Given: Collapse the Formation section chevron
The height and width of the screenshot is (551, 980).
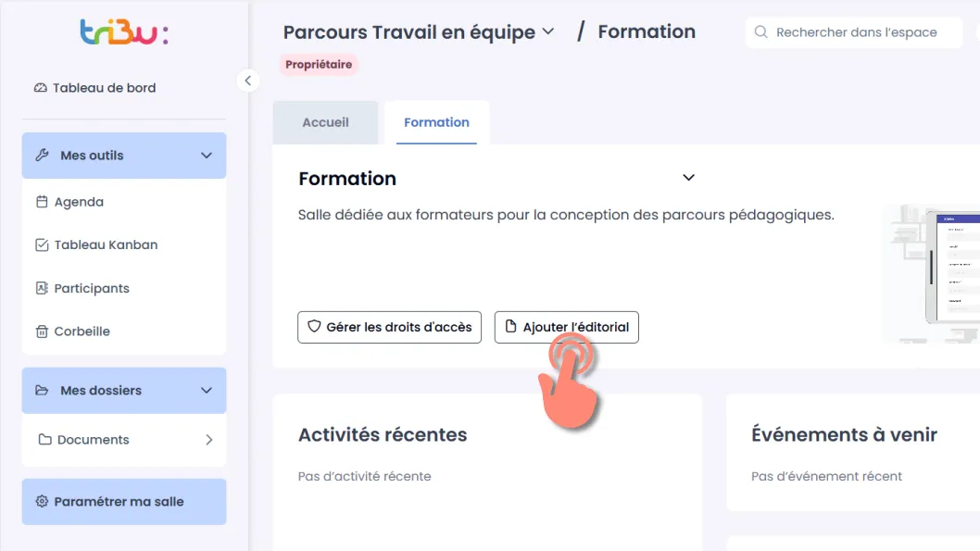Looking at the screenshot, I should click(x=688, y=178).
